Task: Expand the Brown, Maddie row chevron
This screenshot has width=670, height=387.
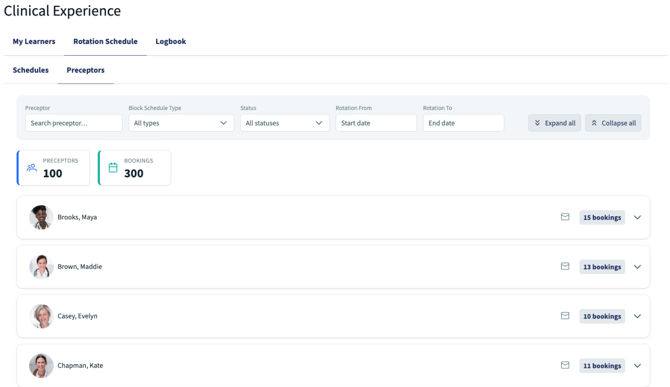Action: pos(637,267)
